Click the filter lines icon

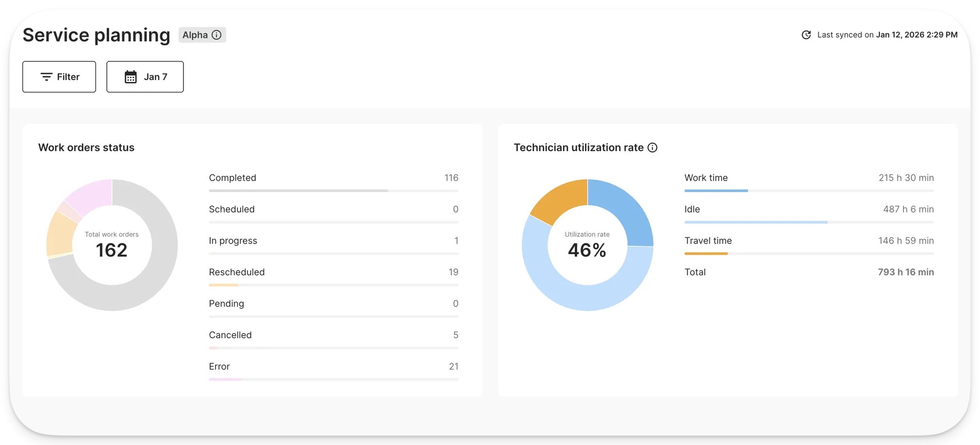46,77
